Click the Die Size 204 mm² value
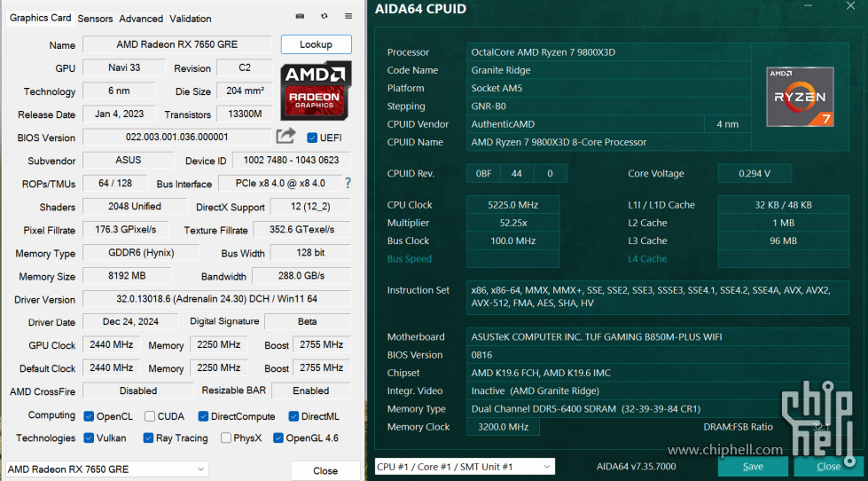The width and height of the screenshot is (868, 481). (x=246, y=91)
